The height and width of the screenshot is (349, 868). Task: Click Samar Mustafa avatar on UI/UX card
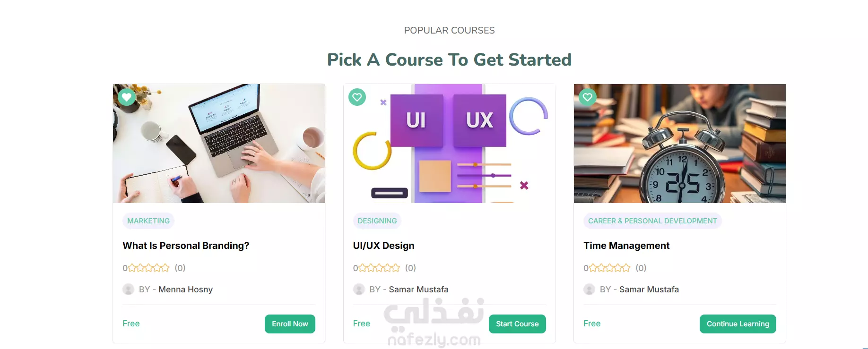click(359, 289)
